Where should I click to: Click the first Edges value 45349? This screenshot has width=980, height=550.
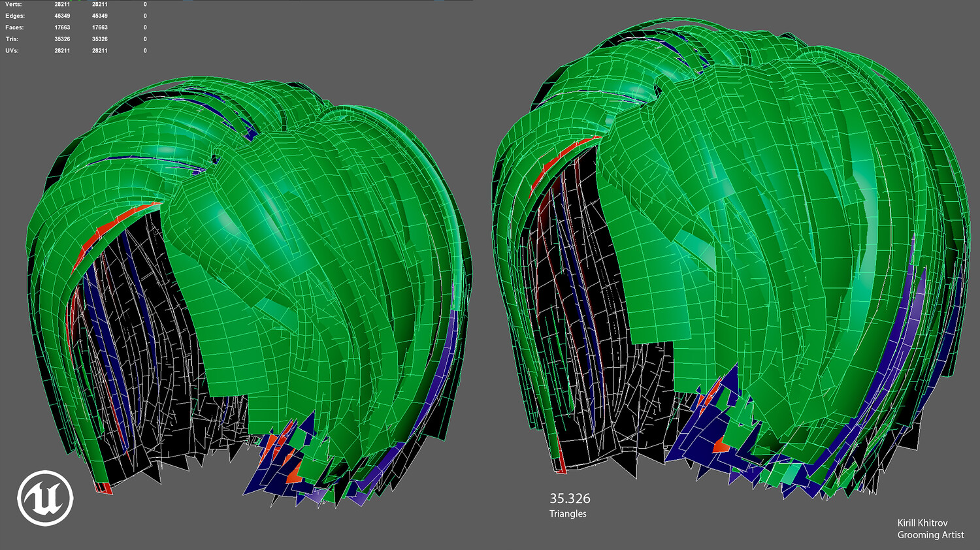[62, 16]
